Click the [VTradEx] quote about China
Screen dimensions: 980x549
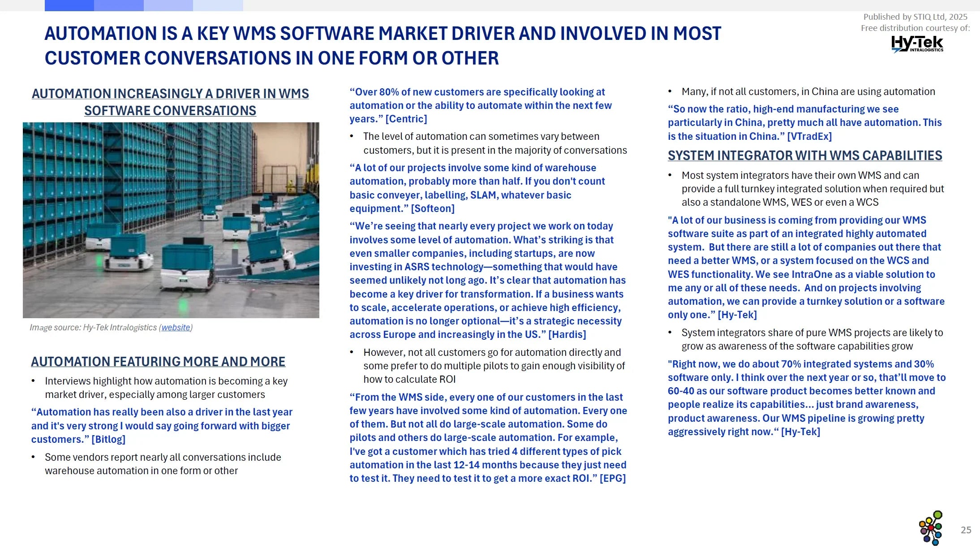804,122
